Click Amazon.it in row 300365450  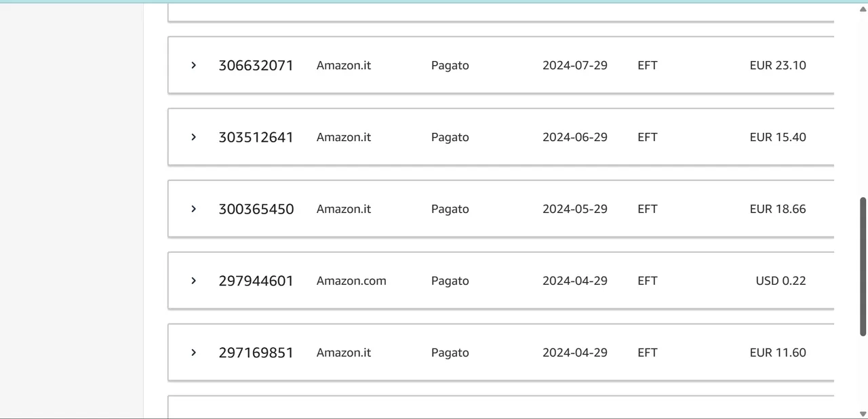click(344, 209)
